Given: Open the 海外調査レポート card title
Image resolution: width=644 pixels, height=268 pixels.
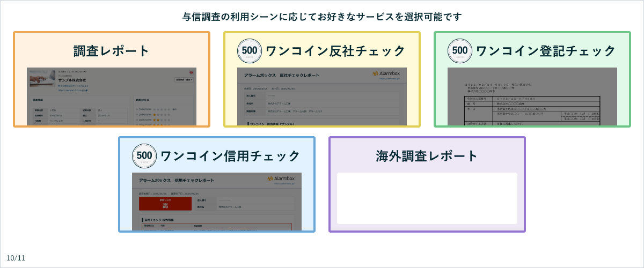Looking at the screenshot, I should 427,156.
